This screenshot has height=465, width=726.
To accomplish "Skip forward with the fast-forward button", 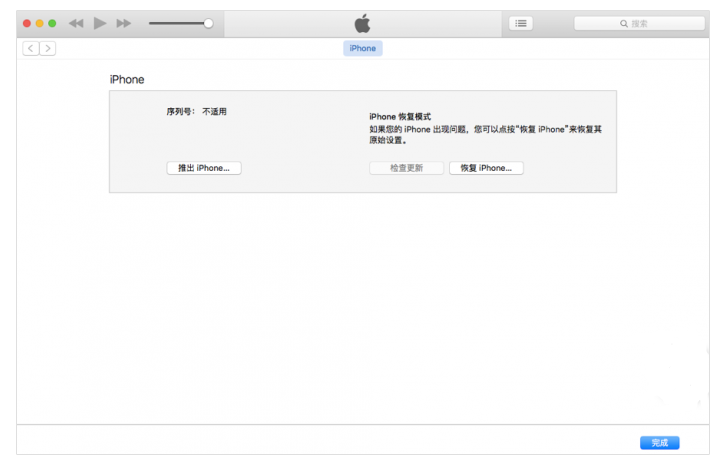I will [124, 23].
